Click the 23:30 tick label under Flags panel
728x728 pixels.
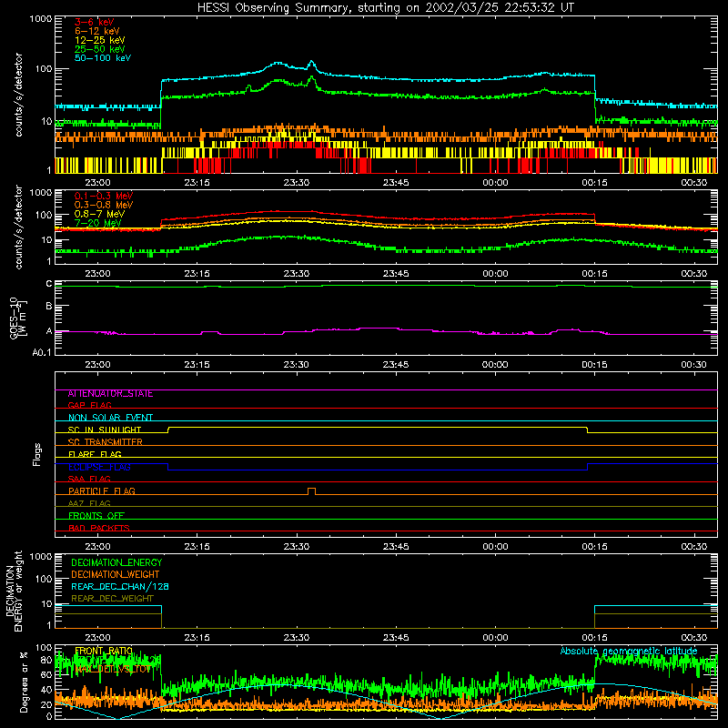pos(296,547)
